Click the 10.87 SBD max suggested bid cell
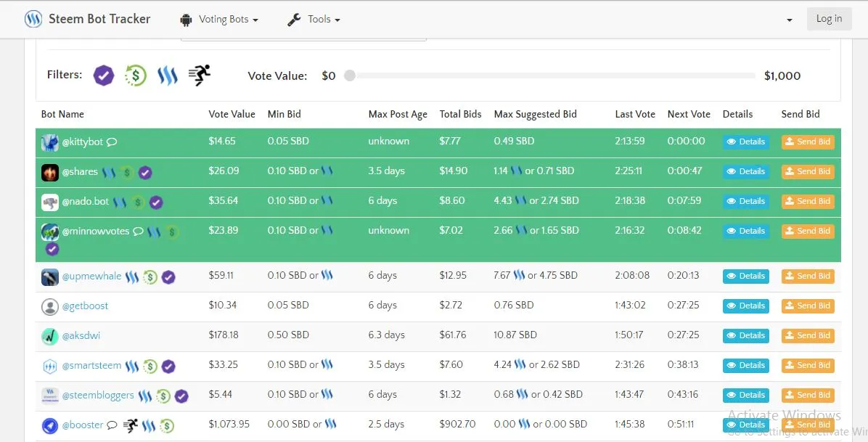This screenshot has width=868, height=442. point(515,335)
